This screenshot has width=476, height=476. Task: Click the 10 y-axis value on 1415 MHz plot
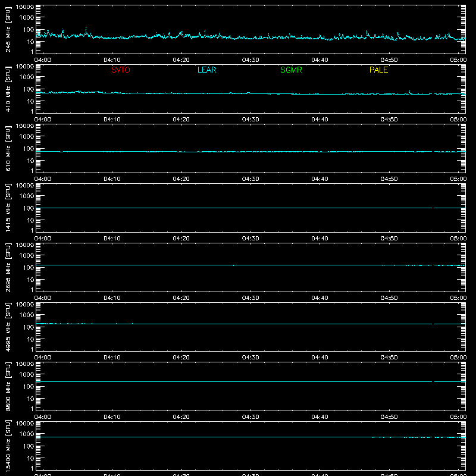[30, 220]
